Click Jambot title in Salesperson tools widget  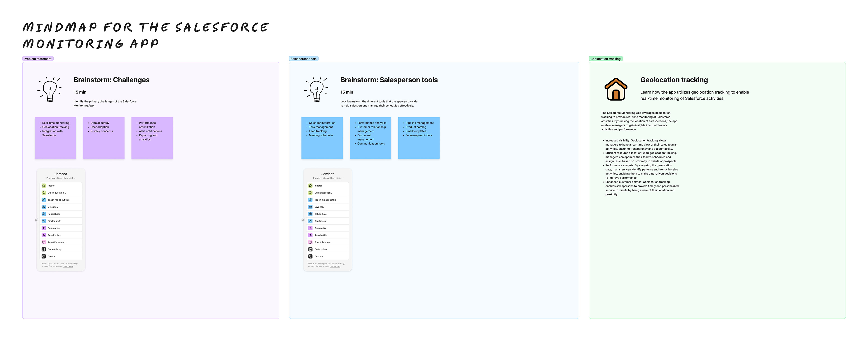click(x=328, y=174)
